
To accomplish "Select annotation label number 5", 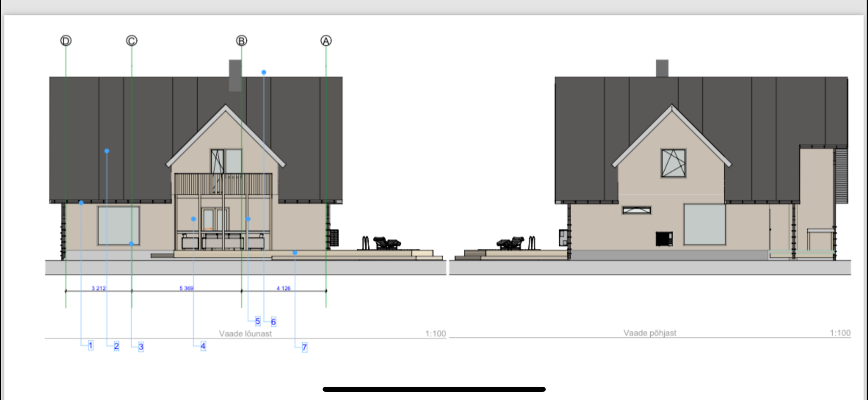I will click(257, 321).
